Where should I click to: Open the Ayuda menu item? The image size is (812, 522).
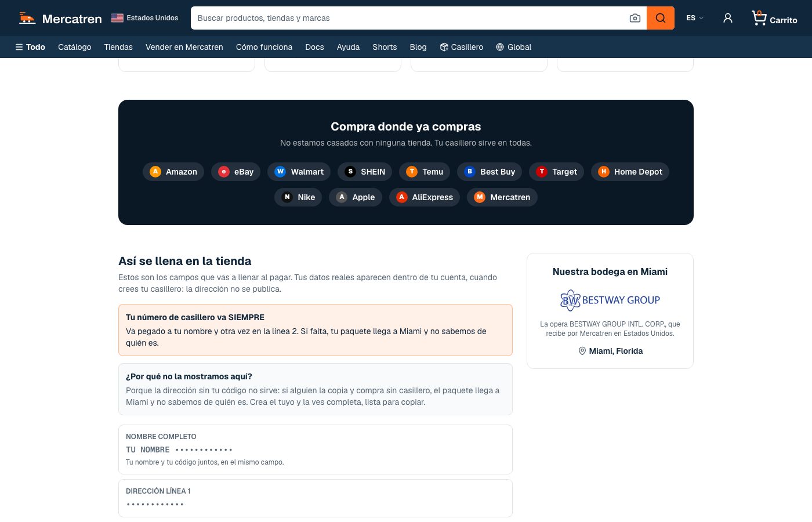point(348,47)
